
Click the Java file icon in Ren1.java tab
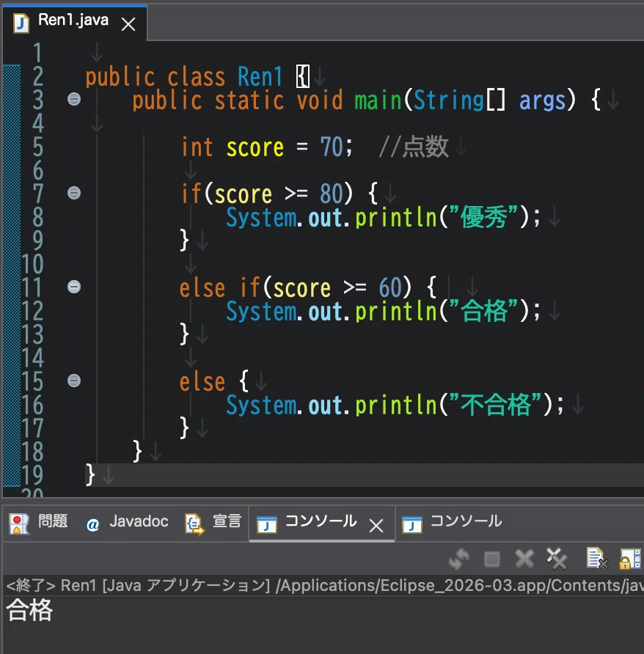(x=21, y=23)
